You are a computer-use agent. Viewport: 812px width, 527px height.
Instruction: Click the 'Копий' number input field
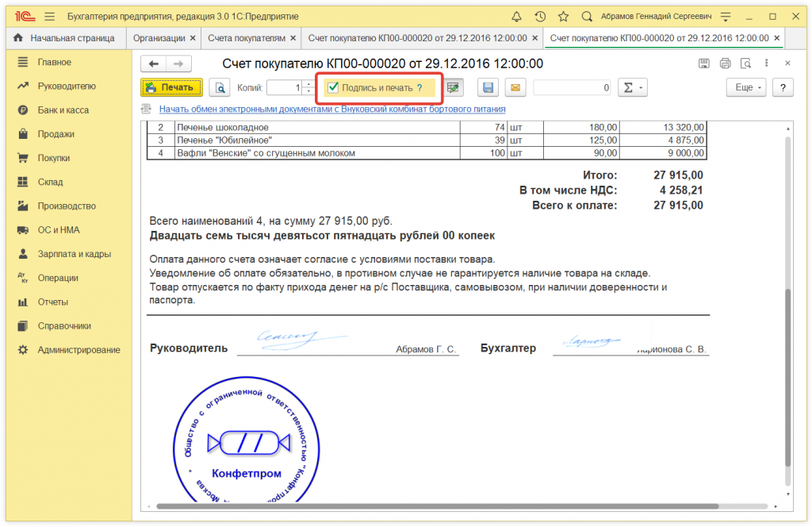(285, 88)
